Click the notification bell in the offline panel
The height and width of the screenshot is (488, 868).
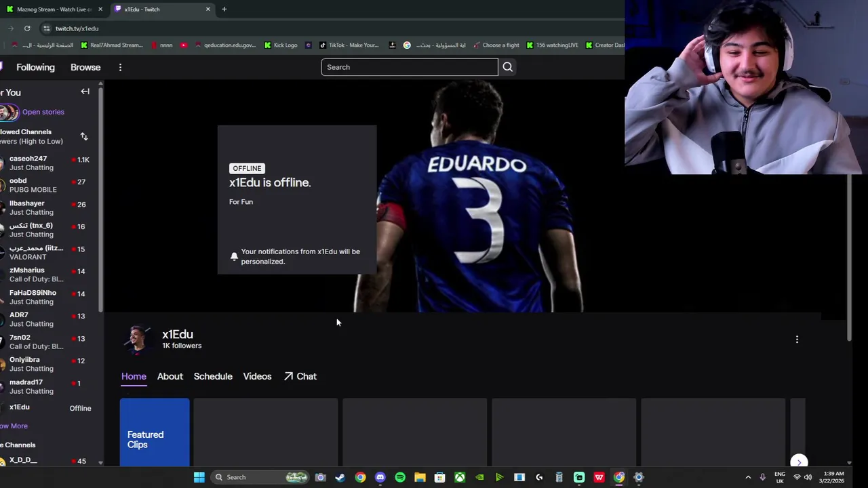pyautogui.click(x=234, y=256)
